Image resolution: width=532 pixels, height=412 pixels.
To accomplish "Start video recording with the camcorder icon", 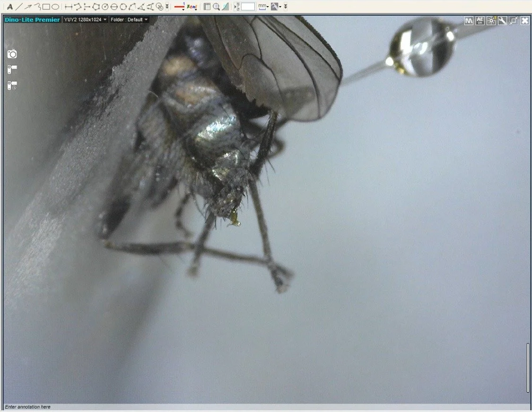I will [12, 70].
